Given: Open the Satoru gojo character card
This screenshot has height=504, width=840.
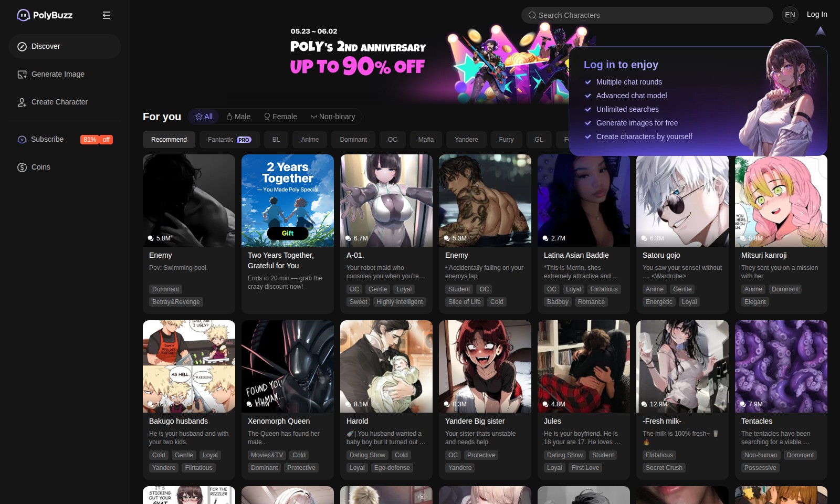Looking at the screenshot, I should coord(682,234).
